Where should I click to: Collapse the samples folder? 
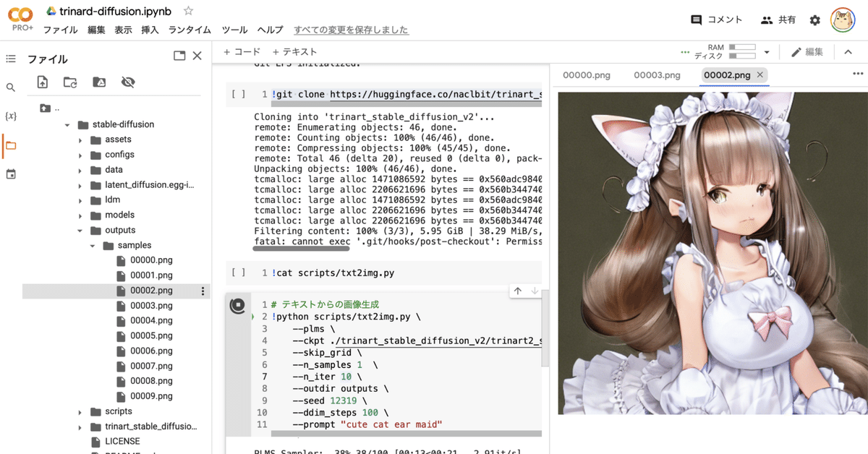(x=92, y=245)
